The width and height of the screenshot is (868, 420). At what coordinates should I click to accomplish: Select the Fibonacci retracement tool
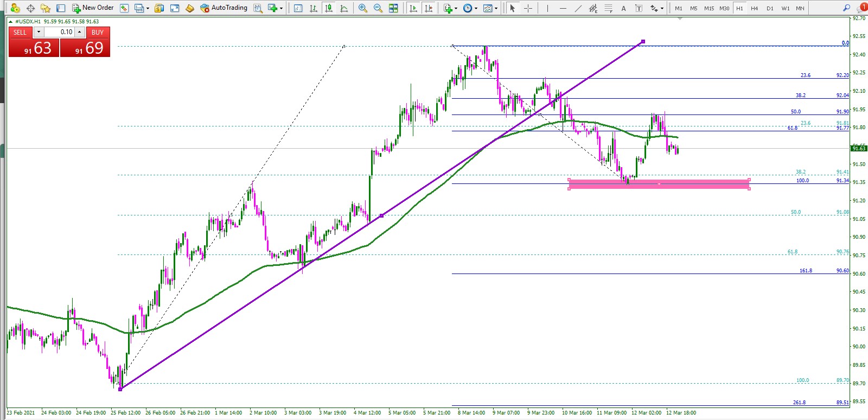pos(608,8)
